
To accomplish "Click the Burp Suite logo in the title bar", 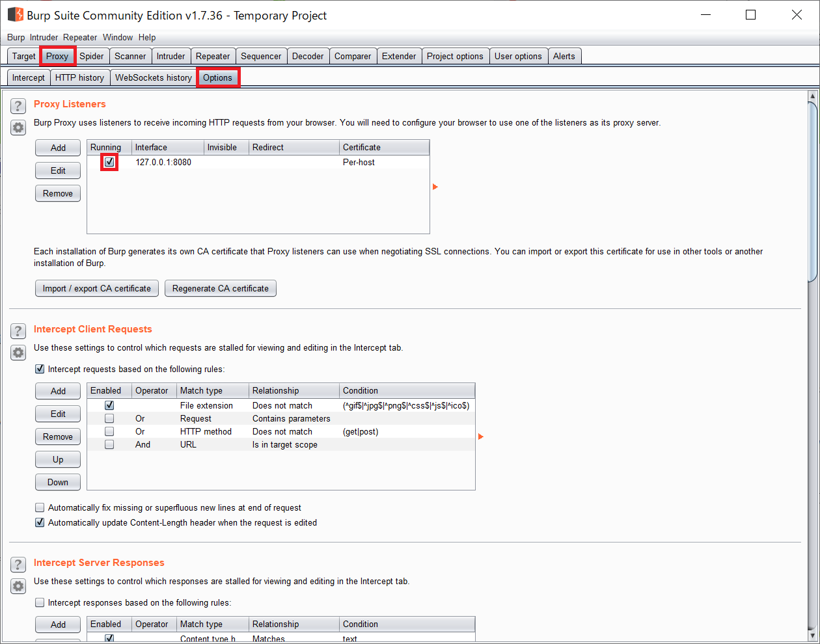I will click(14, 14).
